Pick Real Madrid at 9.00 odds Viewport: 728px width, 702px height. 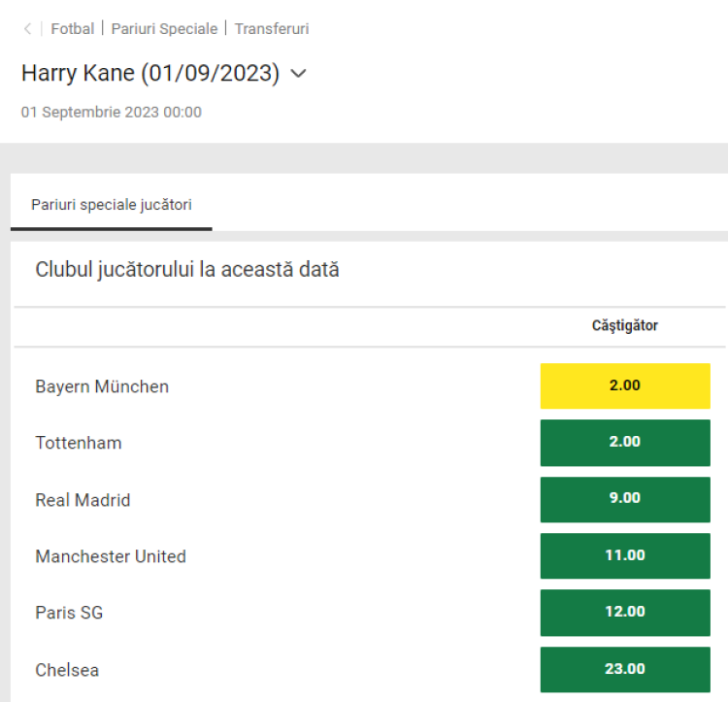pyautogui.click(x=625, y=499)
